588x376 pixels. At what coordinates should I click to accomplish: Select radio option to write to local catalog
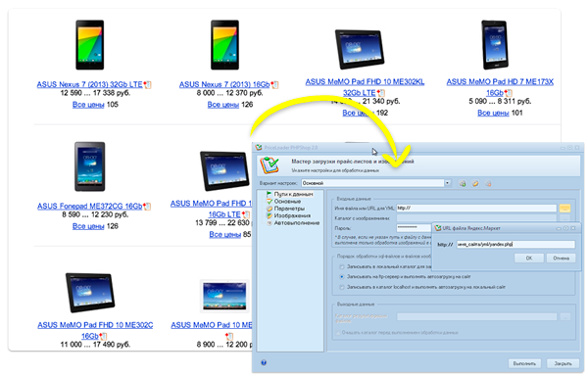pyautogui.click(x=342, y=266)
